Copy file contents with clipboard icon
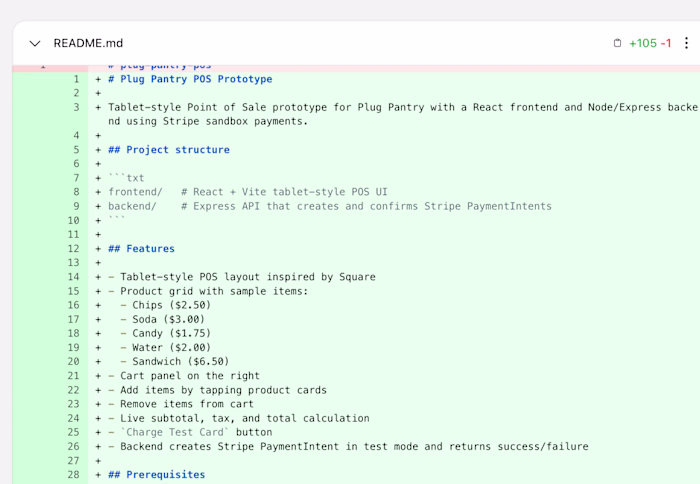Image resolution: width=700 pixels, height=484 pixels. (x=617, y=43)
